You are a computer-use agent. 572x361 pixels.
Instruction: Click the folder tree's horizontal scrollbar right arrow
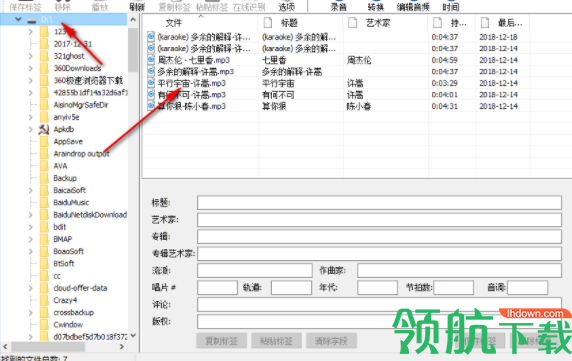pyautogui.click(x=122, y=347)
